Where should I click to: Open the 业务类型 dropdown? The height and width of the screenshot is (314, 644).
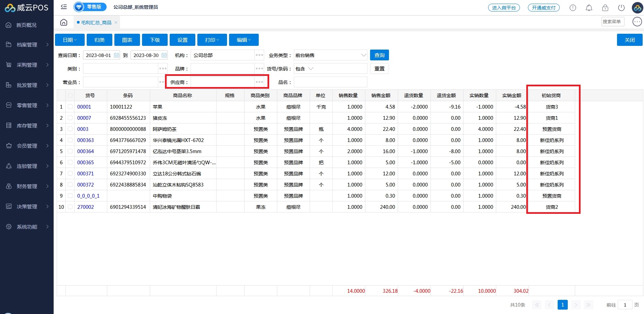click(x=330, y=55)
